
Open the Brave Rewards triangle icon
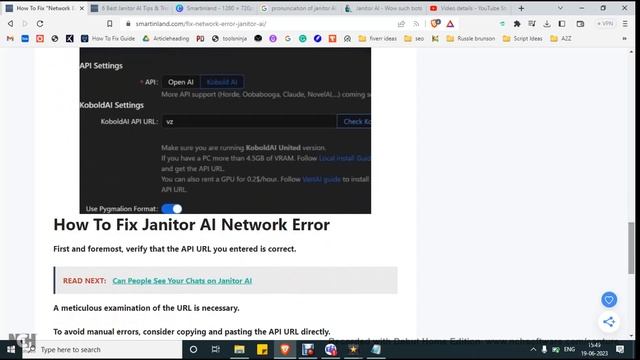click(450, 24)
